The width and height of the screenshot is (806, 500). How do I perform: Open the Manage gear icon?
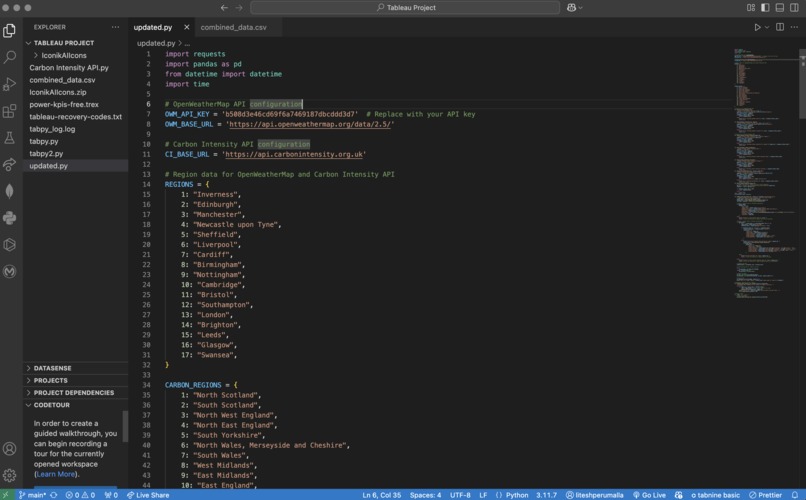tap(10, 476)
